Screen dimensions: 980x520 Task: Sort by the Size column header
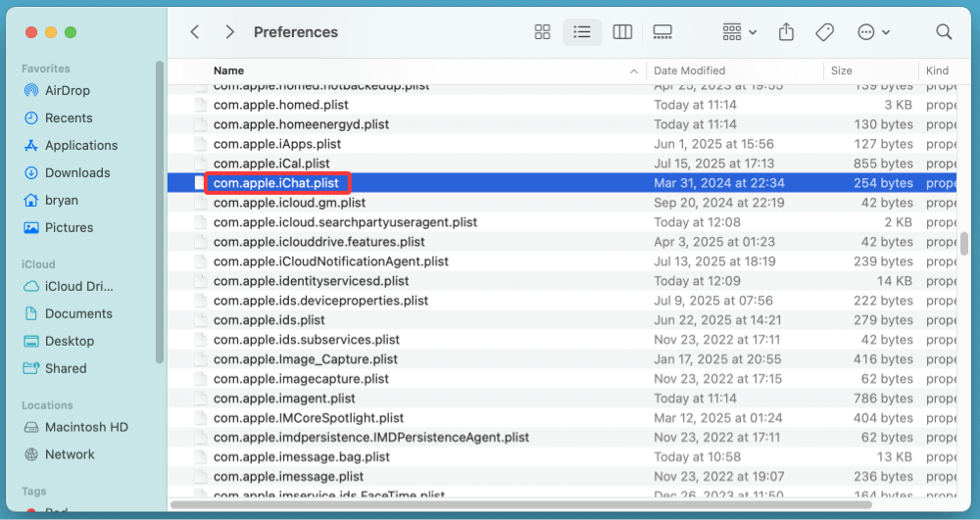841,71
